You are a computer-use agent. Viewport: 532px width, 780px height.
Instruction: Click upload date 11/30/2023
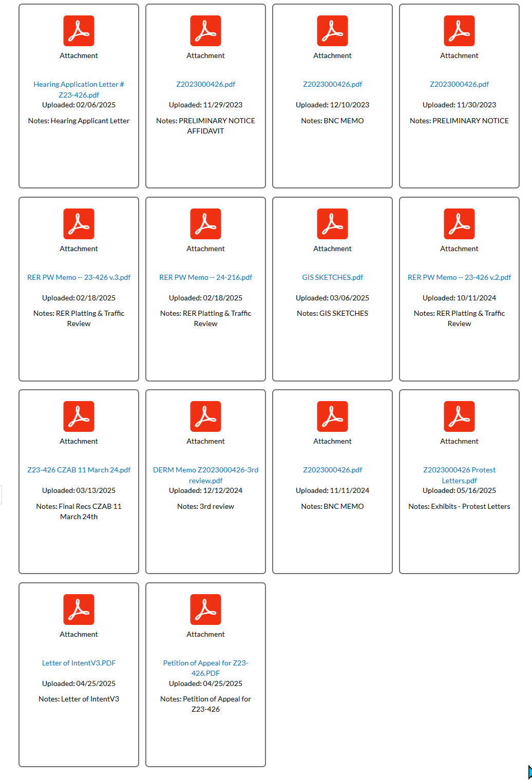pos(477,105)
